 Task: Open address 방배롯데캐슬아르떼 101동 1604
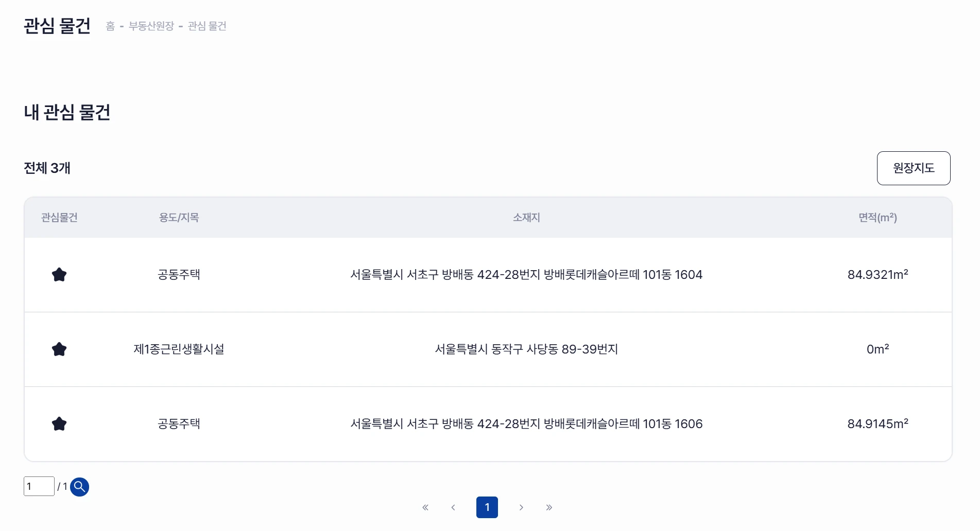526,275
